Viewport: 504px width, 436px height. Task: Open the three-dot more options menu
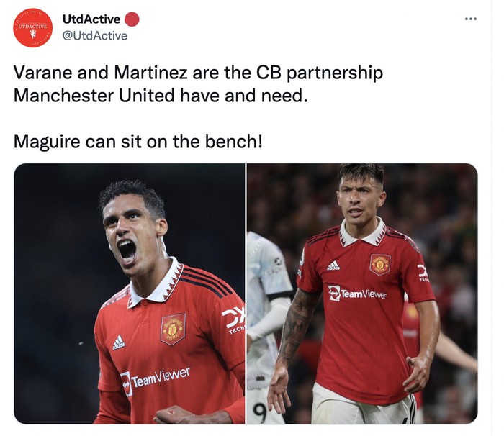point(471,19)
